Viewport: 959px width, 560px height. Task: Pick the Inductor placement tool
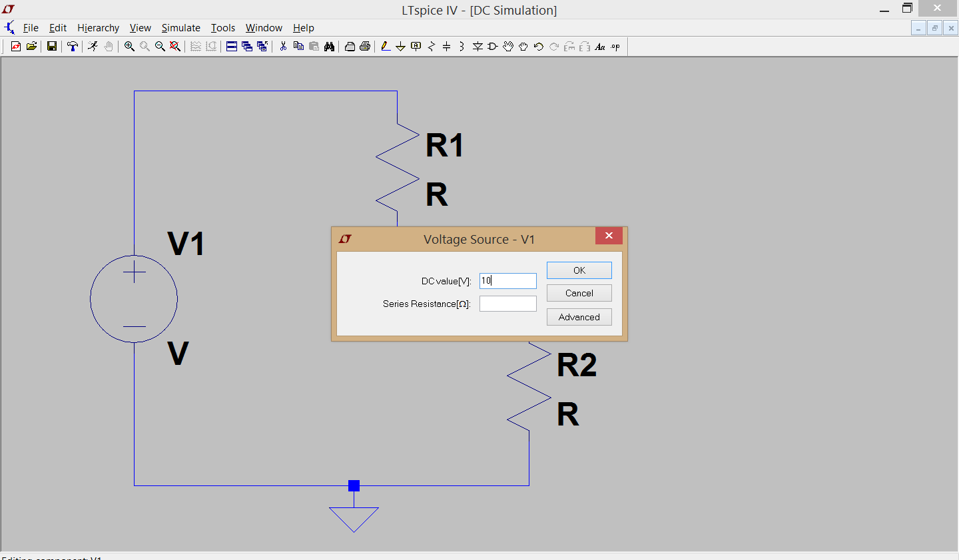(x=462, y=47)
